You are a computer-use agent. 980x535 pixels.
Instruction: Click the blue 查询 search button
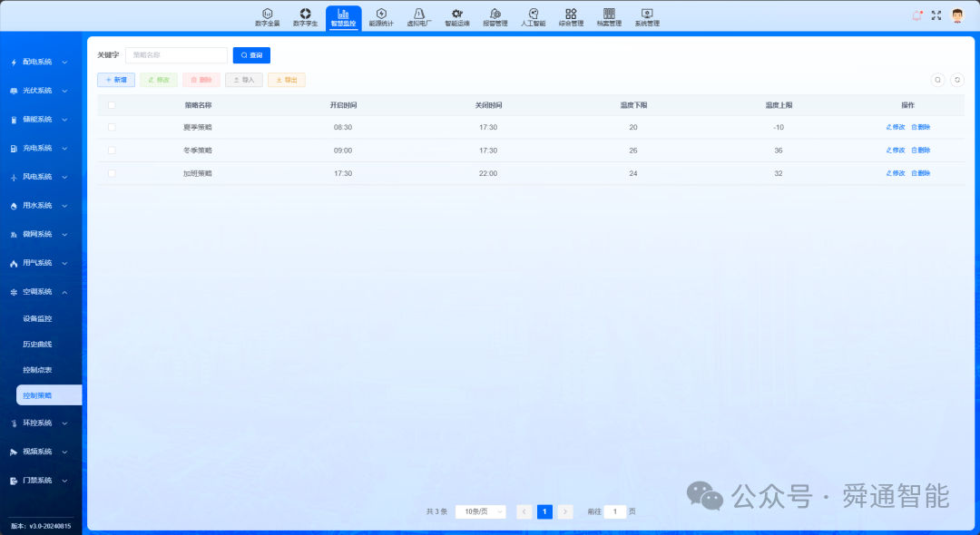(x=251, y=55)
